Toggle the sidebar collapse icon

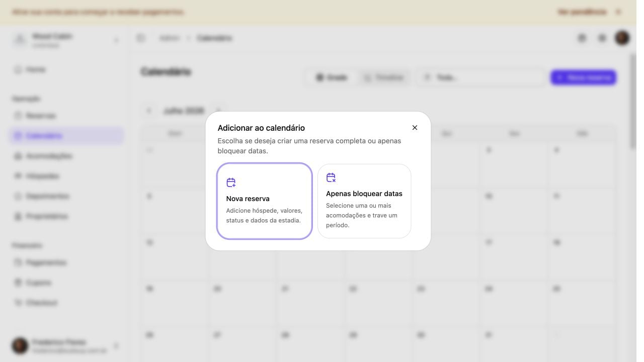click(x=141, y=38)
